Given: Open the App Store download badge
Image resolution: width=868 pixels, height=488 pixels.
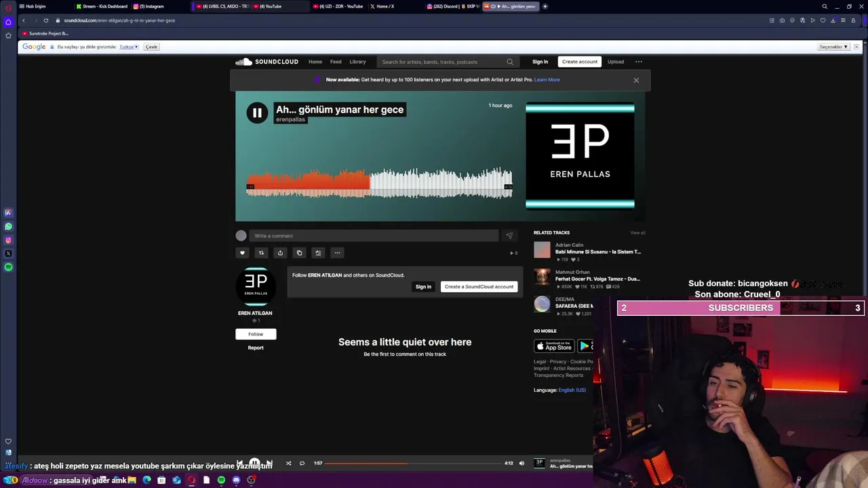Looking at the screenshot, I should coord(554,346).
